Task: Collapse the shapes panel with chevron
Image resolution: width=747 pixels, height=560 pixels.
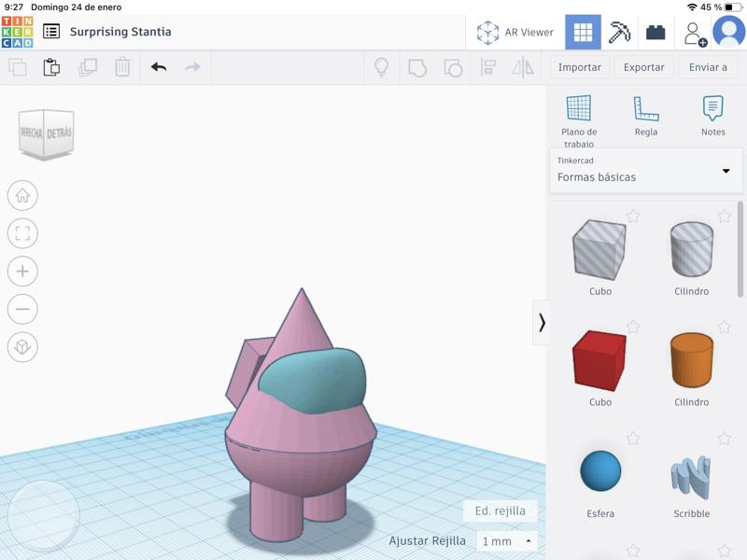Action: 541,322
